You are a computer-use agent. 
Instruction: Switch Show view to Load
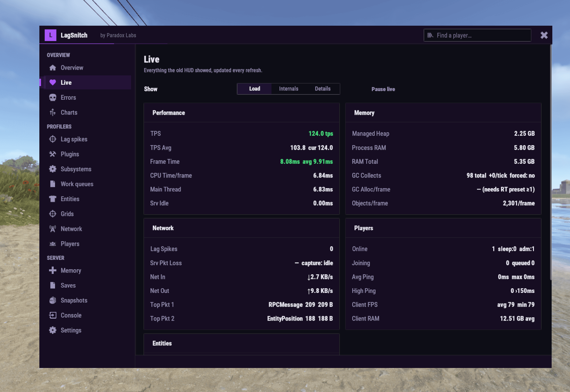coord(254,89)
